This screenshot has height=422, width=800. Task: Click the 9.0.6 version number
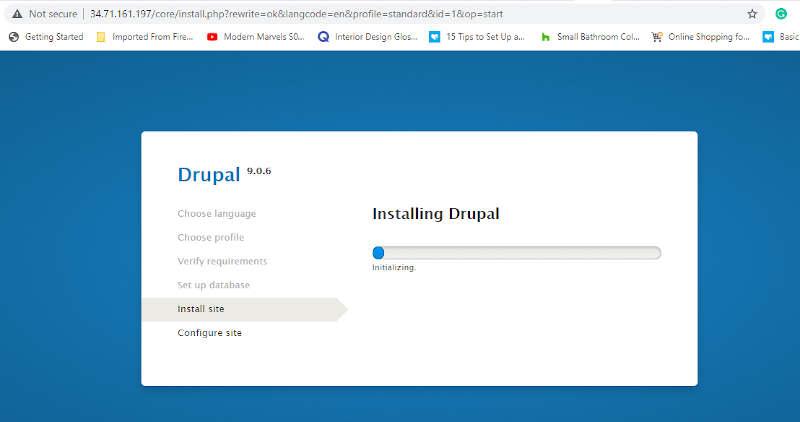259,171
